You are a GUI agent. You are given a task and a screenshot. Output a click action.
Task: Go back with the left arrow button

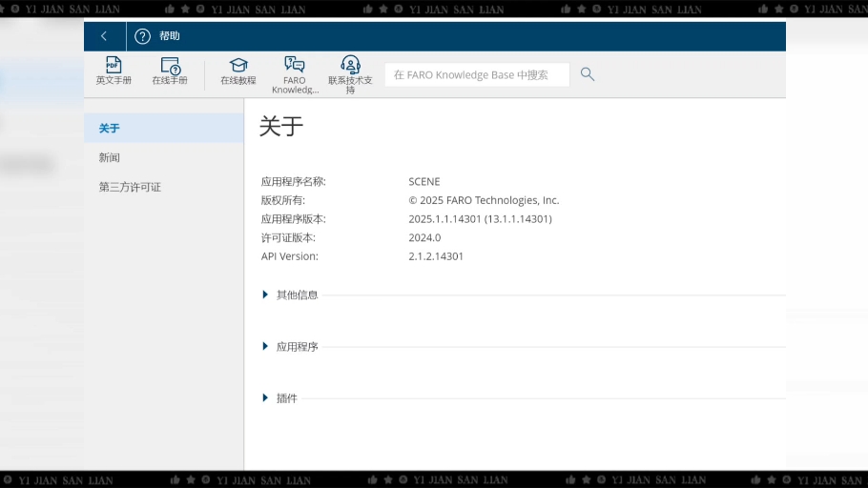pyautogui.click(x=104, y=36)
